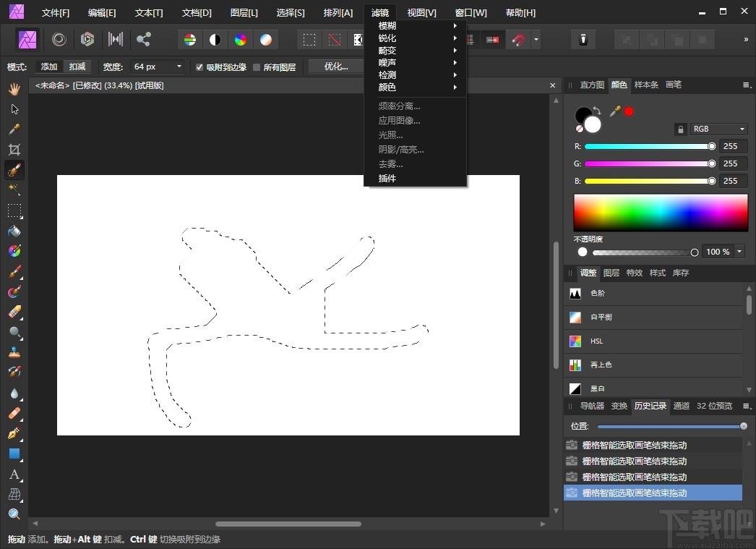
Task: Expand the 模糊 submenu
Action: pyautogui.click(x=415, y=25)
